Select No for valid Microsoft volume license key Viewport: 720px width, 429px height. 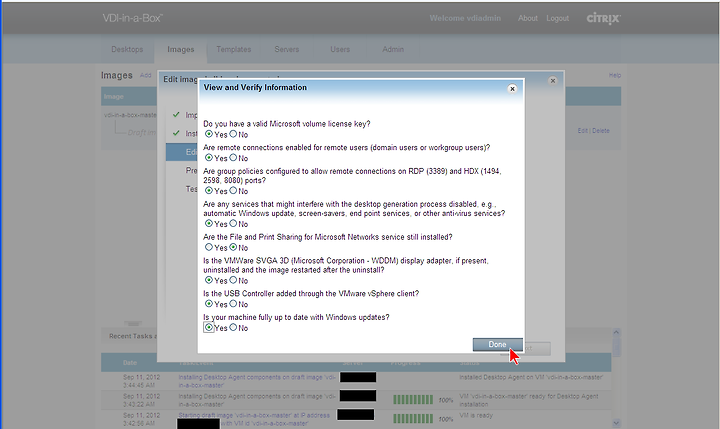coord(233,134)
